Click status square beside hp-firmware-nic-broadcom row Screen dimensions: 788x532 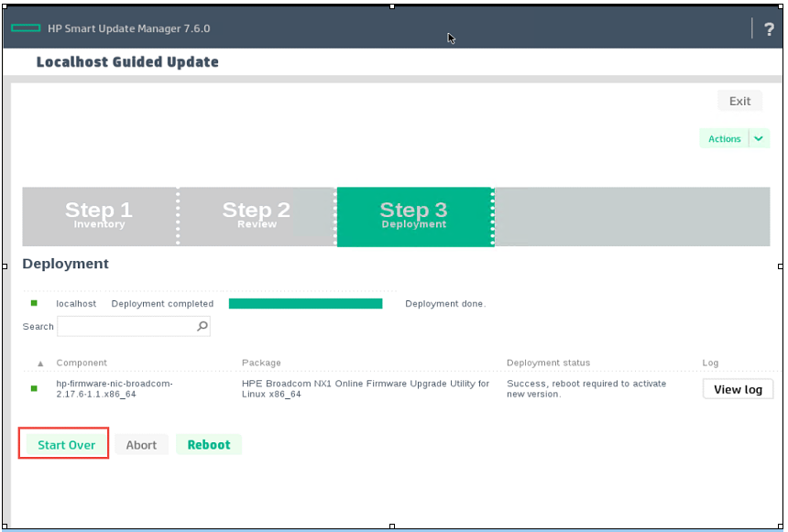pos(34,388)
